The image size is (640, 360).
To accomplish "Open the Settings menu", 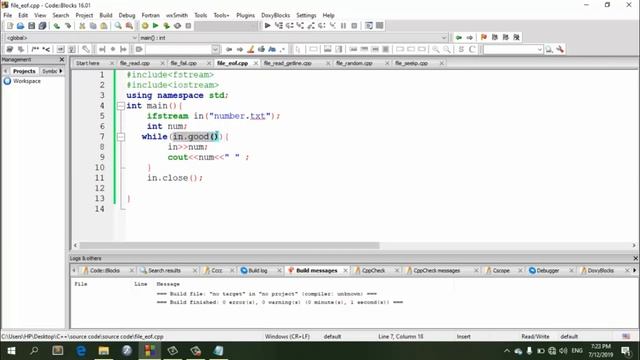I will pos(306,15).
